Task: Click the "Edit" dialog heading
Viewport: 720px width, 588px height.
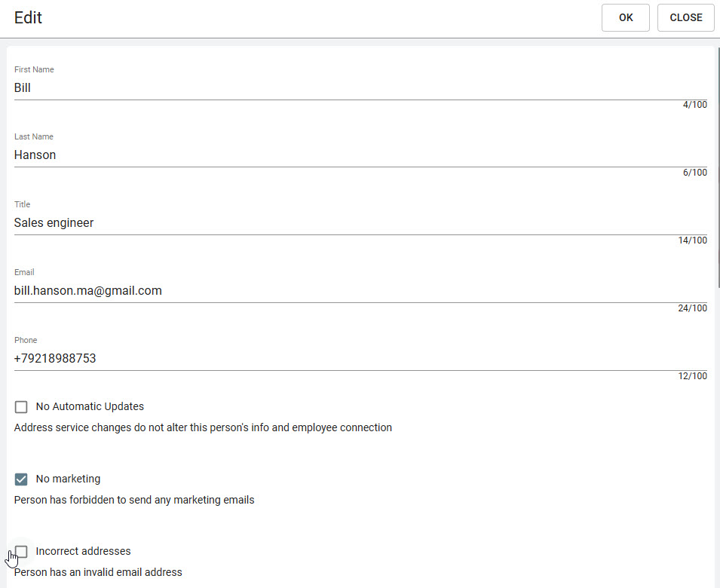Action: tap(28, 18)
